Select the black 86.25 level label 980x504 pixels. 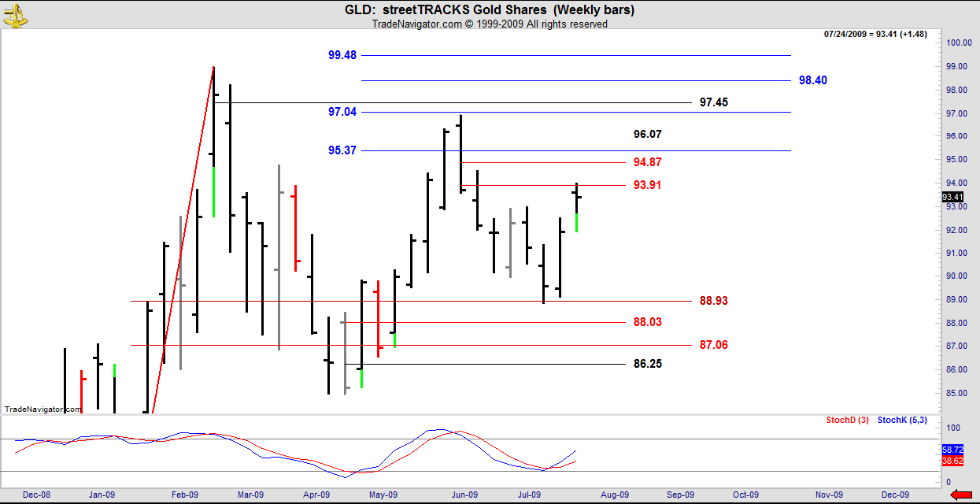coord(647,364)
